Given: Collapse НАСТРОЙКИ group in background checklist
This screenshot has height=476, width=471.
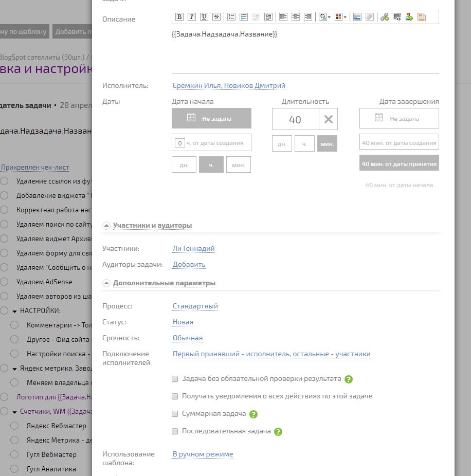Looking at the screenshot, I should pos(14,312).
